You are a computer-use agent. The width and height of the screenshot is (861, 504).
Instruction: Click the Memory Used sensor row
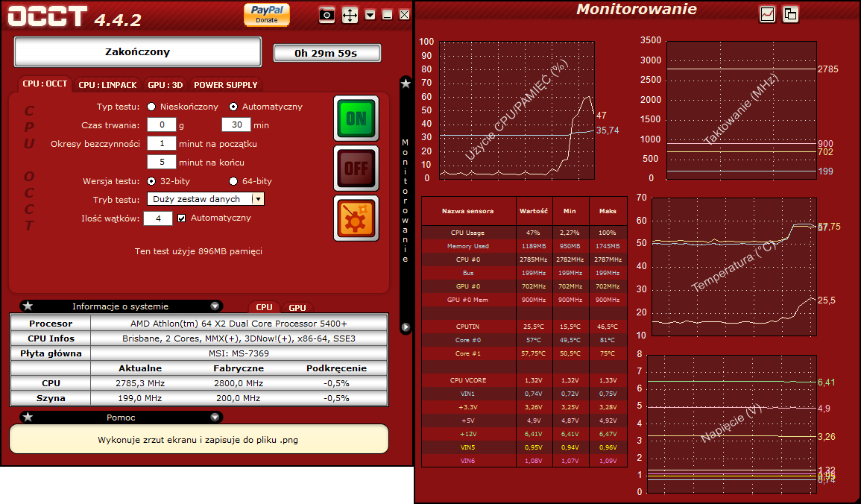click(x=524, y=246)
